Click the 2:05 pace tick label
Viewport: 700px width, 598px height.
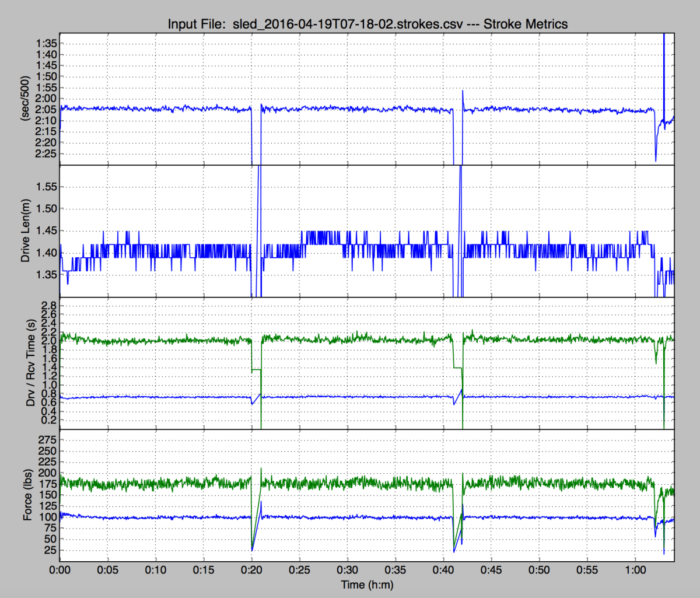[46, 110]
